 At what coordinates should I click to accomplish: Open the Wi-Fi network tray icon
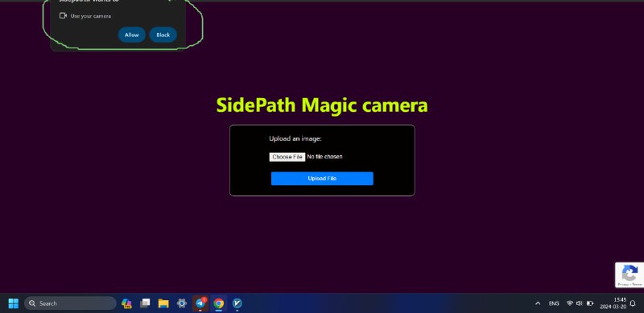tap(570, 303)
